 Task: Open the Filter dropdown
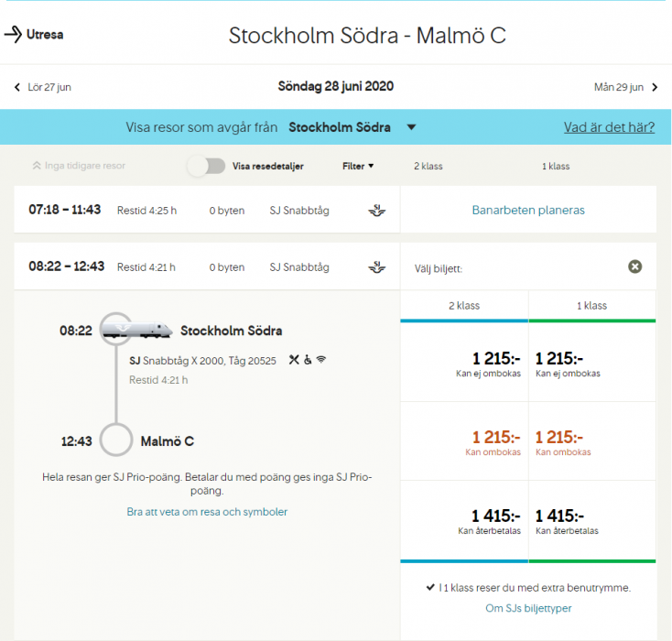click(x=358, y=166)
